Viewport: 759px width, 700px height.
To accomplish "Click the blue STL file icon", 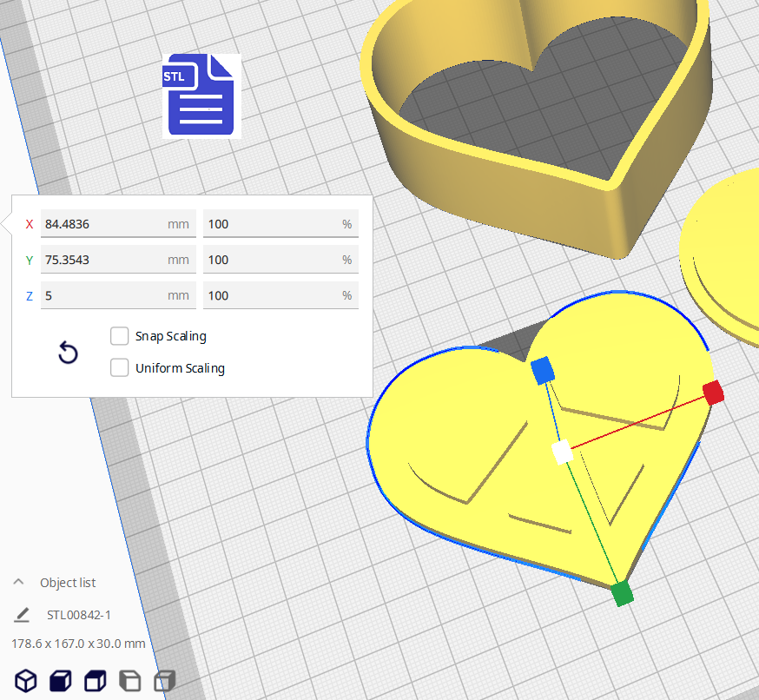I will (x=201, y=96).
